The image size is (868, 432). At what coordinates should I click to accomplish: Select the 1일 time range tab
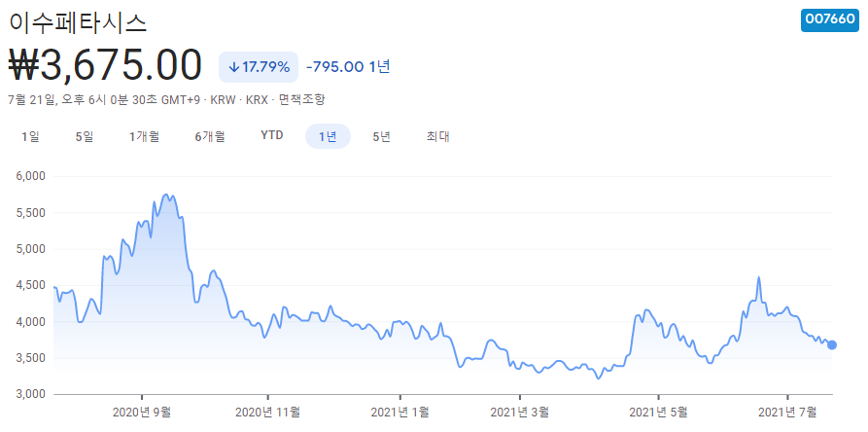pos(30,136)
